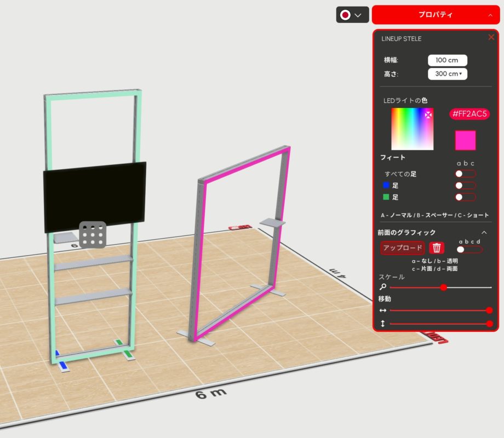This screenshot has width=504, height=438.
Task: Click the pink LED color swatch
Action: pyautogui.click(x=465, y=140)
